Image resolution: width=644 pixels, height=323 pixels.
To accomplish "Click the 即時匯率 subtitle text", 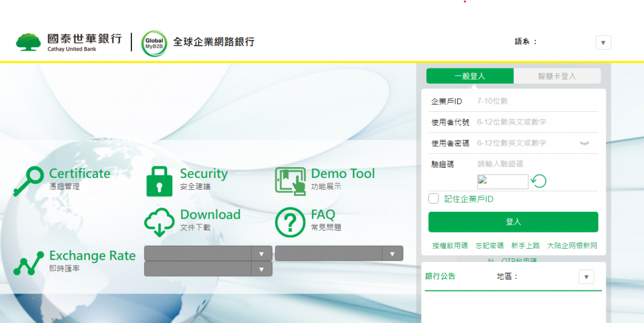I will point(65,269).
